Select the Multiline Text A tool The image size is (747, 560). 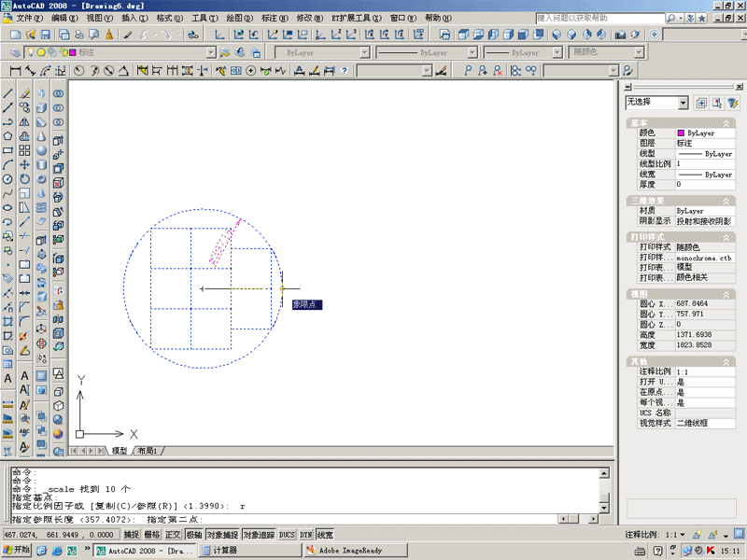pos(7,379)
